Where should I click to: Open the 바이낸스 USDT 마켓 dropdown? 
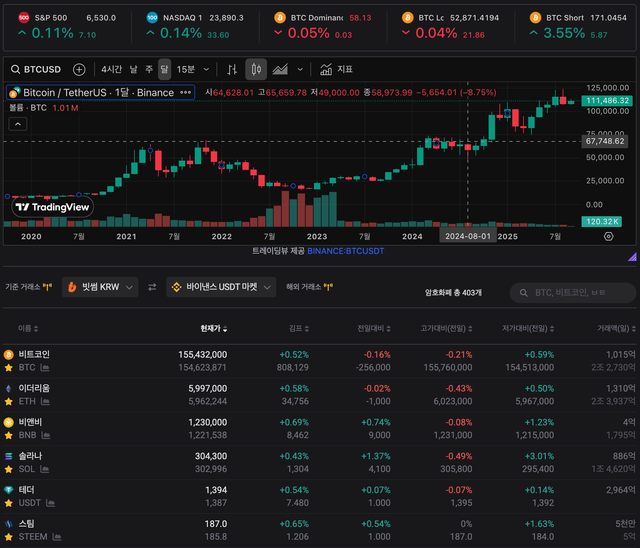[221, 287]
